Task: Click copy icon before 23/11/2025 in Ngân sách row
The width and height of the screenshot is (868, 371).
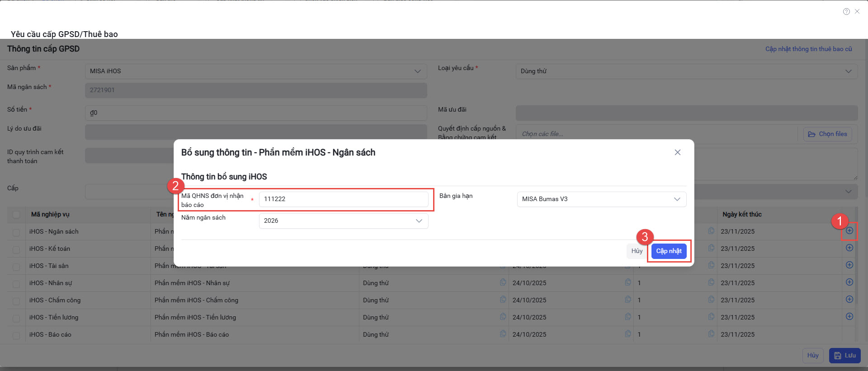Action: [x=711, y=231]
